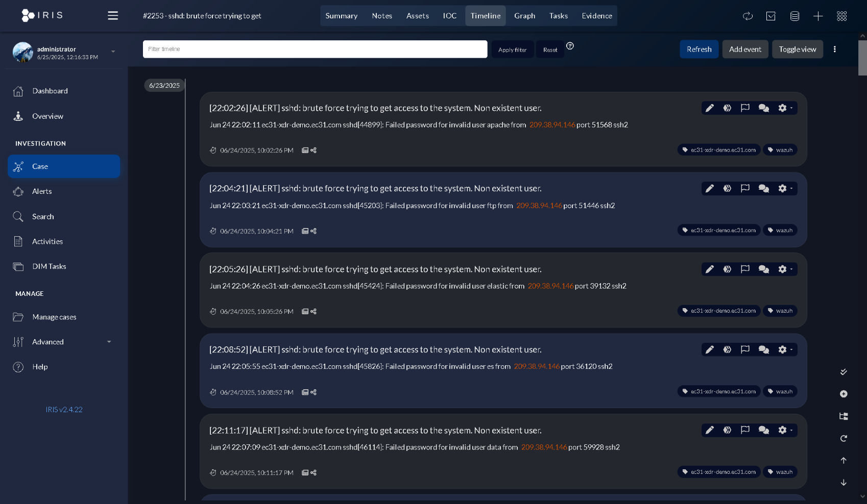Click the page vertical scrollbar
This screenshot has height=504, width=867.
862,58
